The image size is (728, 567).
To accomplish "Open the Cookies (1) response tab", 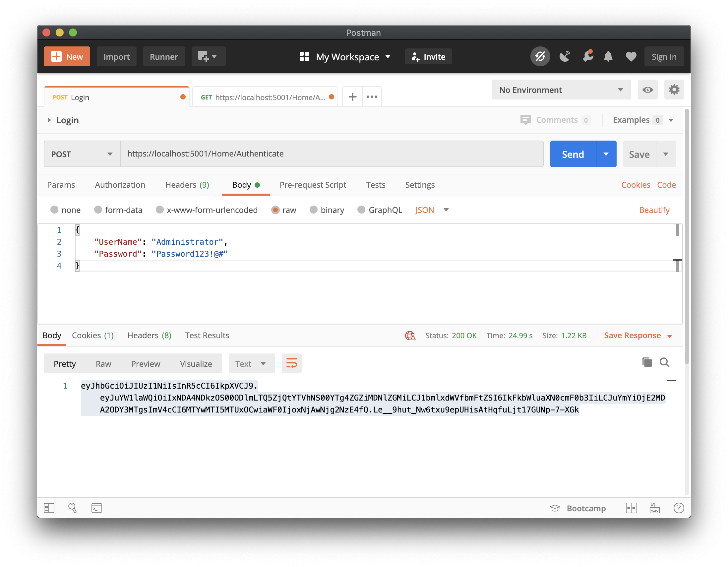I will click(x=93, y=335).
